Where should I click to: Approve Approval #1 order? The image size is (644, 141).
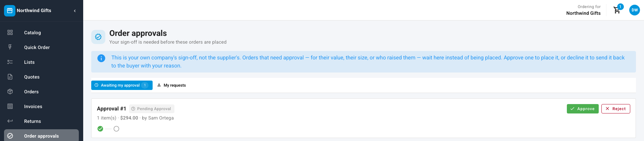click(583, 109)
